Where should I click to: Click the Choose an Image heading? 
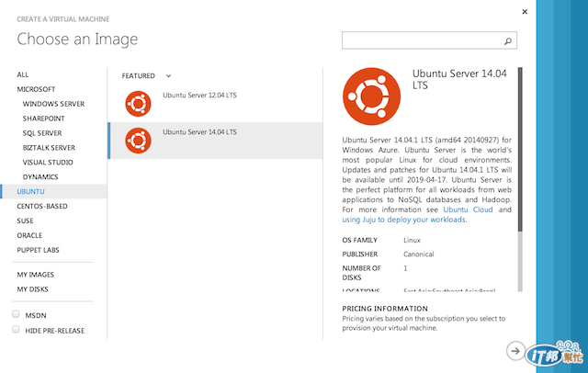(77, 39)
